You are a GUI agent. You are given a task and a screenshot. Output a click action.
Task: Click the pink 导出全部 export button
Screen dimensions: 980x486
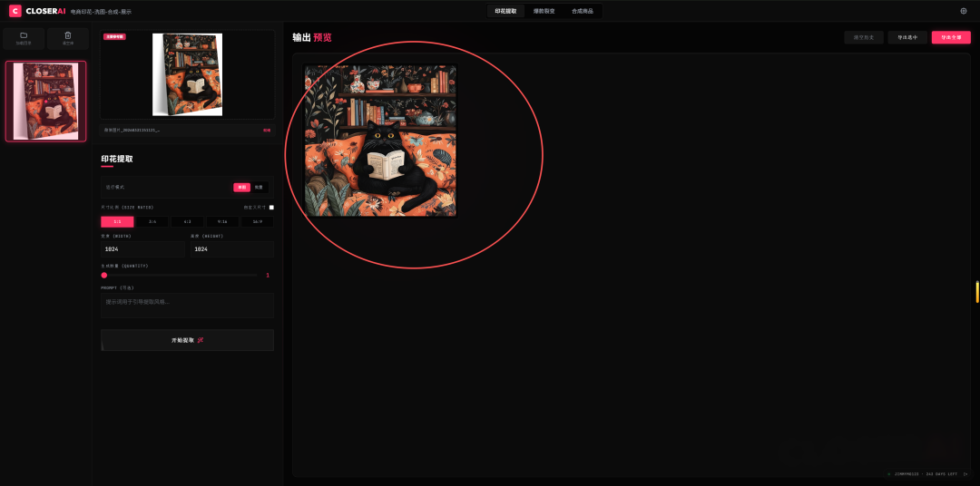coord(951,37)
